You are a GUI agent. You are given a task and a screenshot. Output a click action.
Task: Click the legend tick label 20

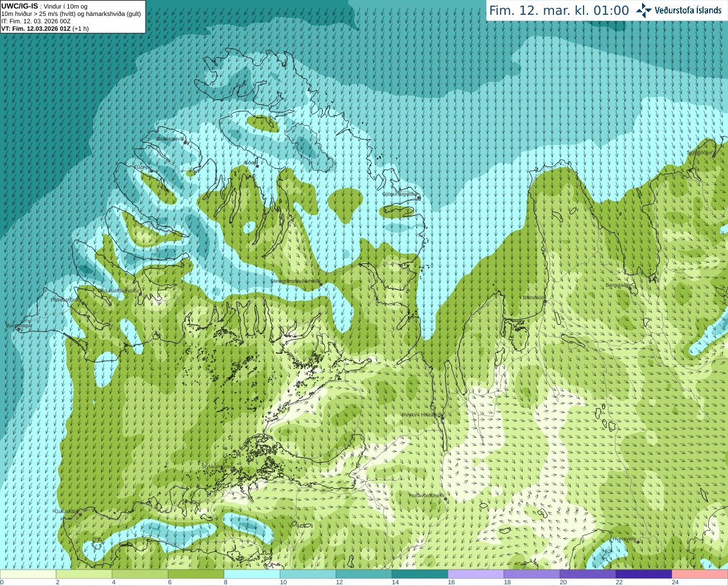pos(563,582)
